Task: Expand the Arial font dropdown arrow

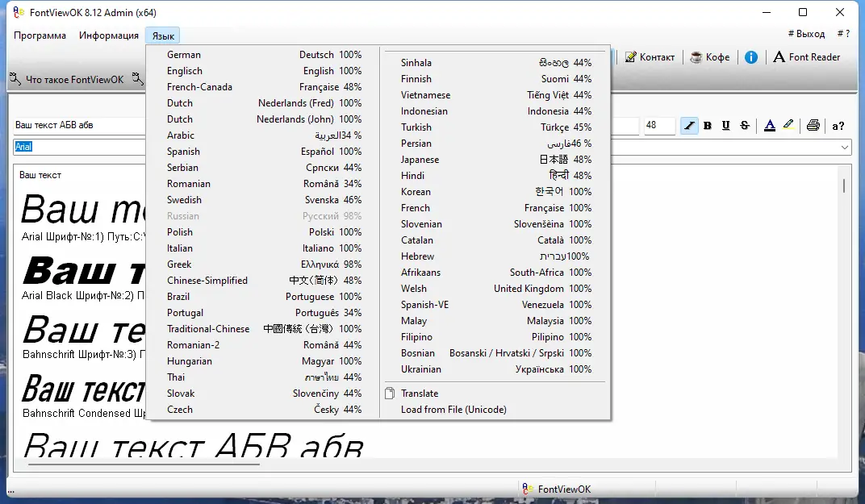Action: 845,148
